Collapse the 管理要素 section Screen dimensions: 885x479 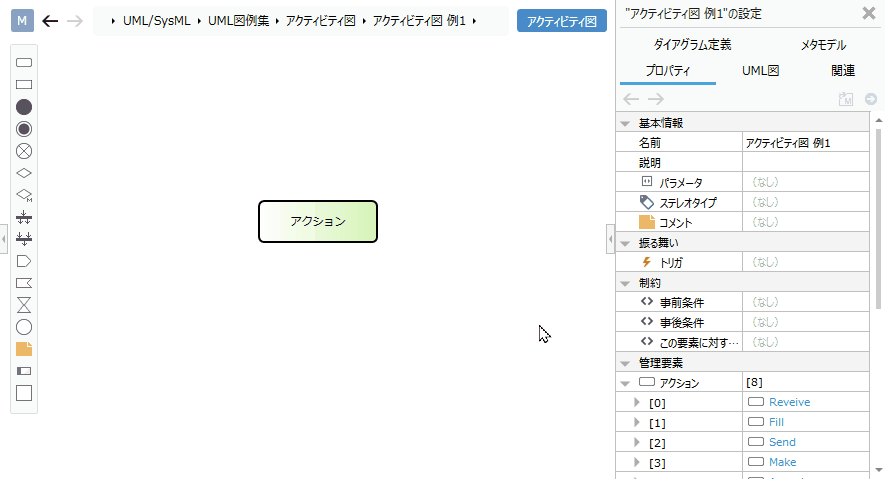tap(625, 363)
